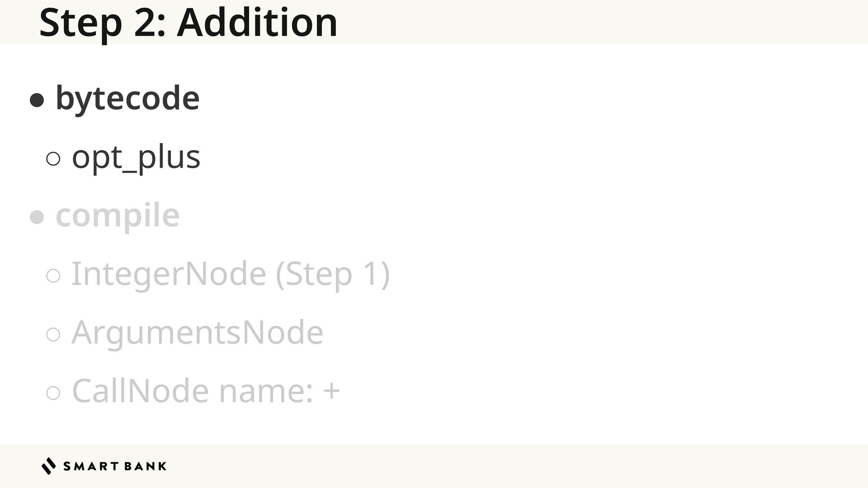Select the opt_plus list item

[x=136, y=157]
